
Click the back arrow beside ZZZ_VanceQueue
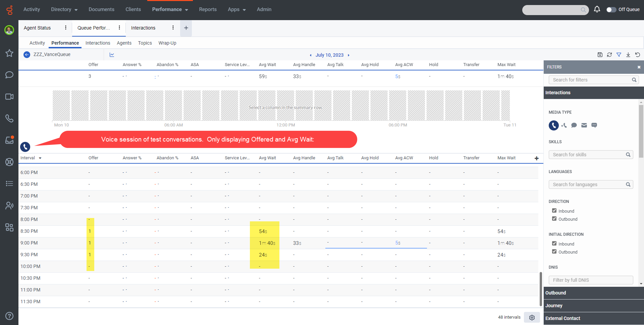click(27, 55)
